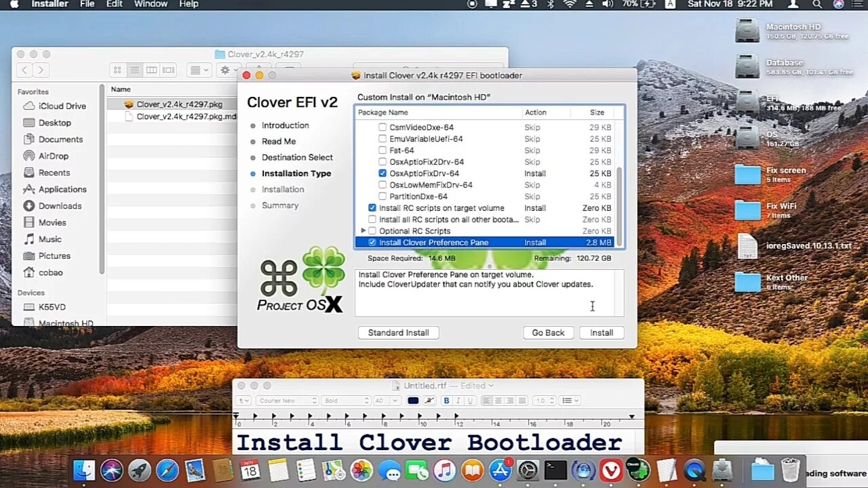Open the Edit menu
868x488 pixels.
[115, 4]
